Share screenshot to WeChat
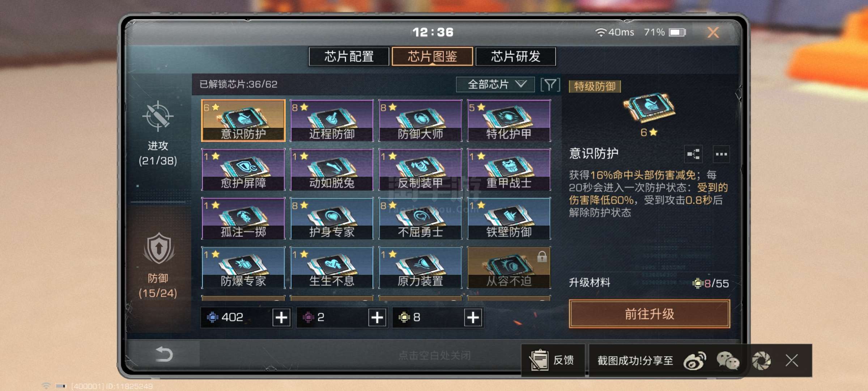This screenshot has height=391, width=868. pyautogui.click(x=728, y=361)
